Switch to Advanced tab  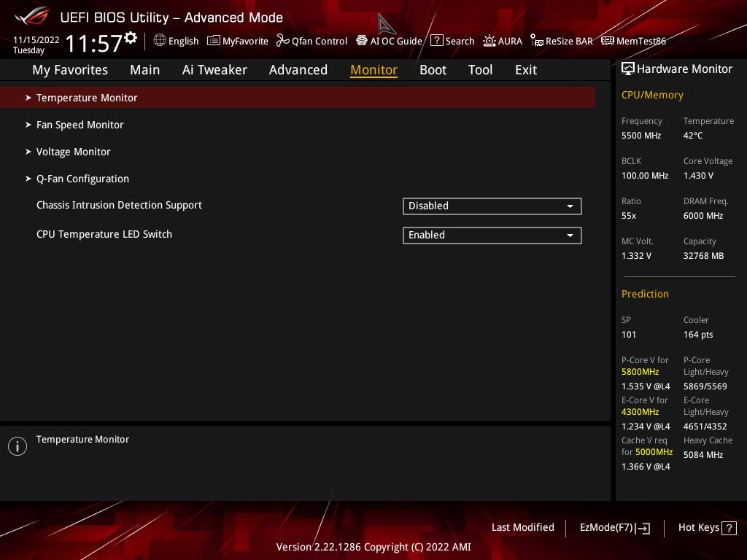point(298,70)
